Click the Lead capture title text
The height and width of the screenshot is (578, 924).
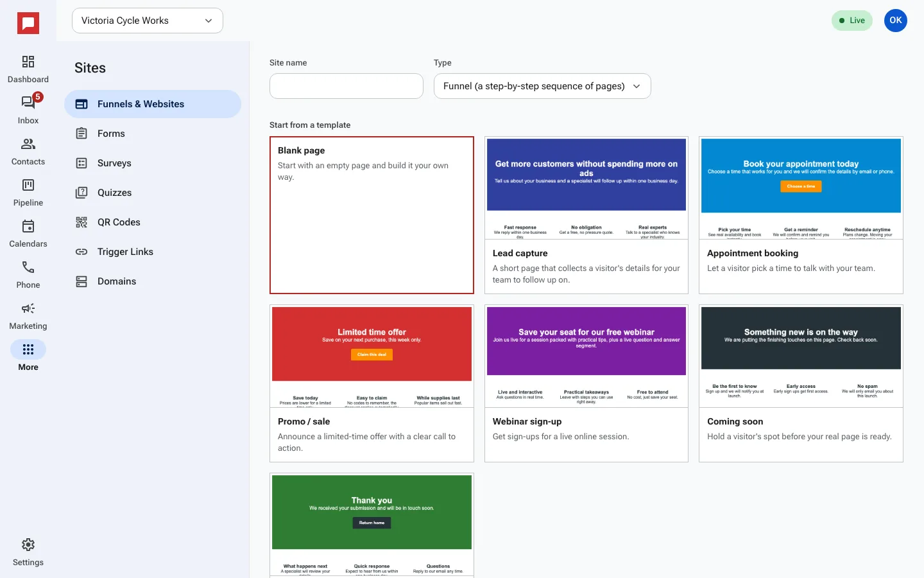coord(520,254)
